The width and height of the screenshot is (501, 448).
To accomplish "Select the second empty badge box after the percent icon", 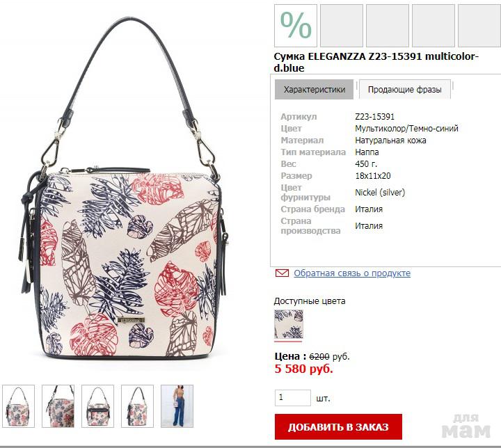I will pos(388,26).
